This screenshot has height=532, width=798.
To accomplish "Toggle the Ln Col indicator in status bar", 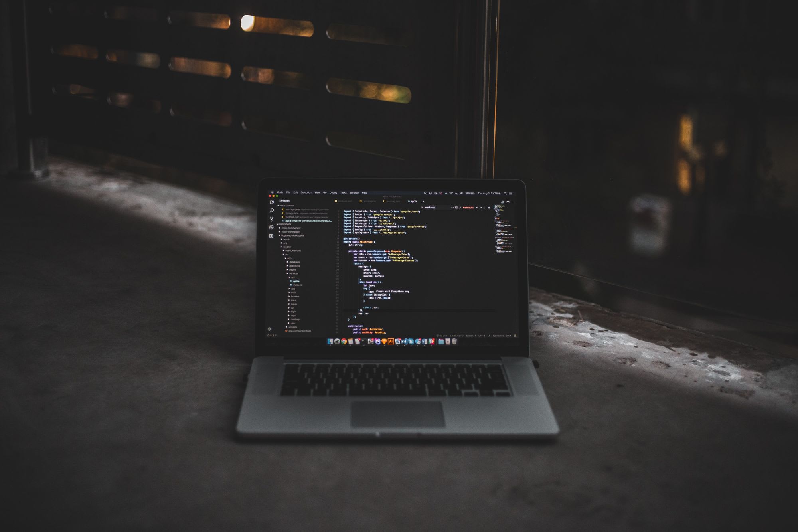I will click(452, 335).
